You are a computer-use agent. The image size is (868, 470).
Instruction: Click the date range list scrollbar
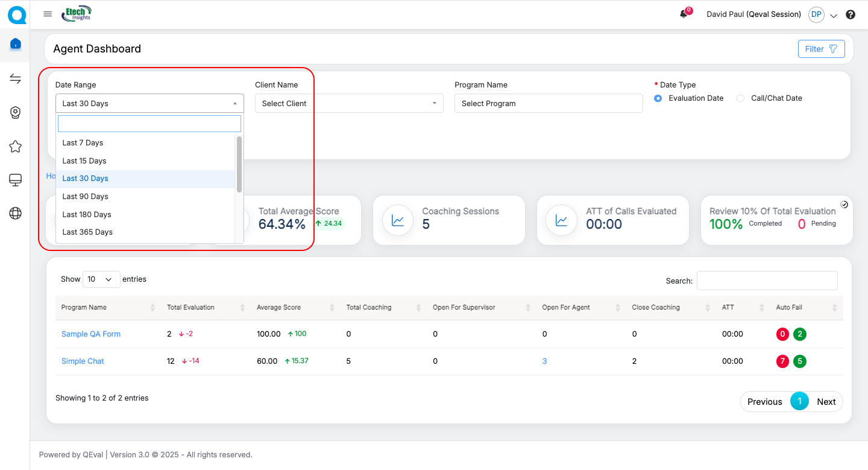tap(239, 164)
